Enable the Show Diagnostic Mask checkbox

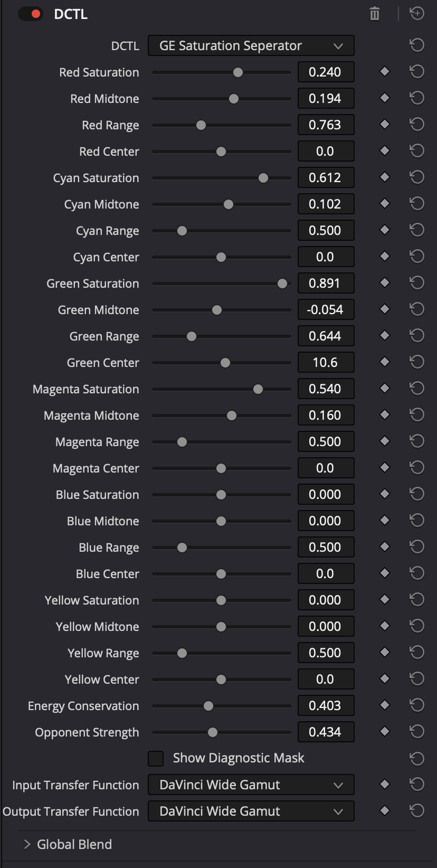click(156, 758)
